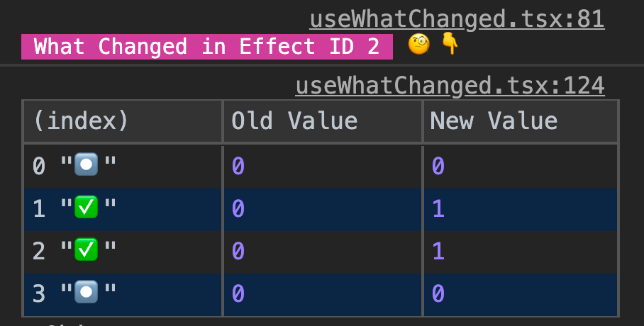644x326 pixels.
Task: Click the monocle face emoji
Action: pyautogui.click(x=418, y=45)
